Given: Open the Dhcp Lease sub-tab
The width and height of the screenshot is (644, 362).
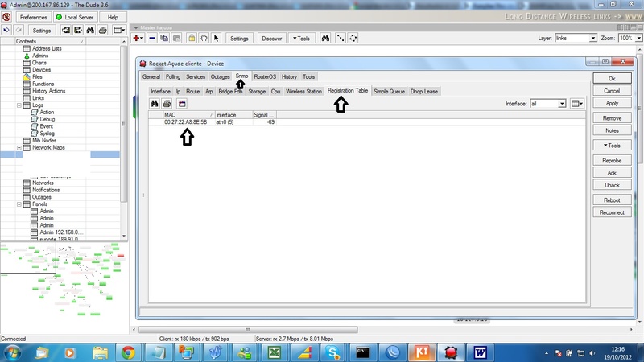Looking at the screenshot, I should [x=424, y=91].
